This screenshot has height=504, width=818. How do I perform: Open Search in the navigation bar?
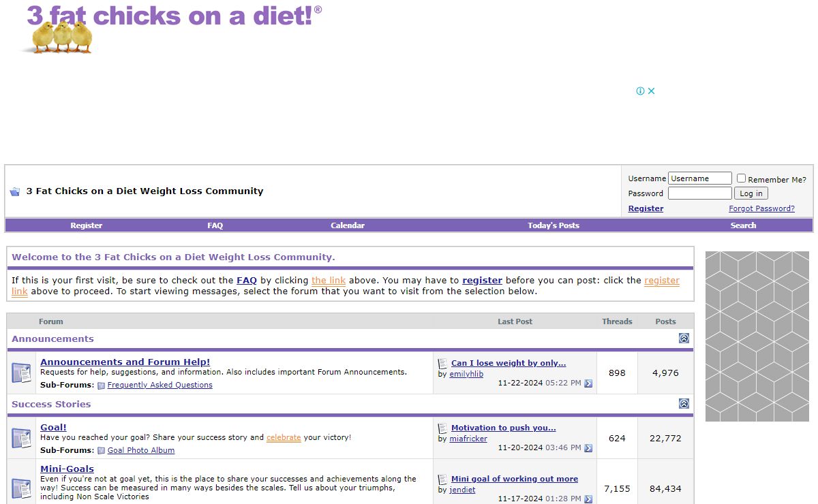click(x=744, y=225)
